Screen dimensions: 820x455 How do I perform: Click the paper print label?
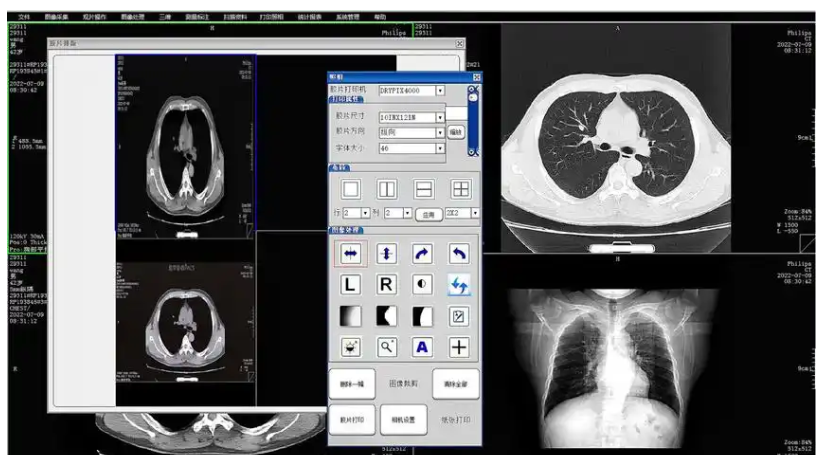point(455,420)
